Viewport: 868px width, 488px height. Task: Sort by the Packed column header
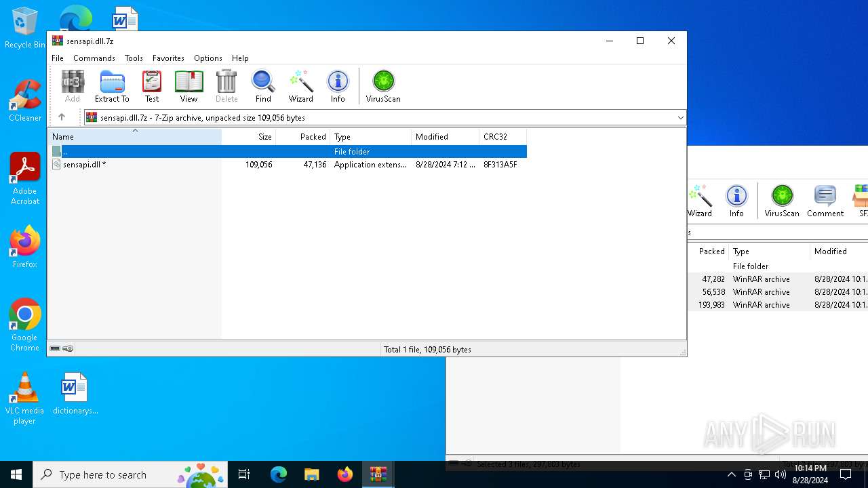302,136
